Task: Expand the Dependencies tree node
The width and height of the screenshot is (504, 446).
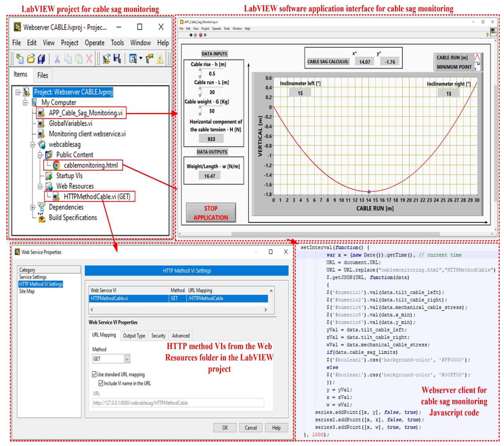Action: [33, 207]
